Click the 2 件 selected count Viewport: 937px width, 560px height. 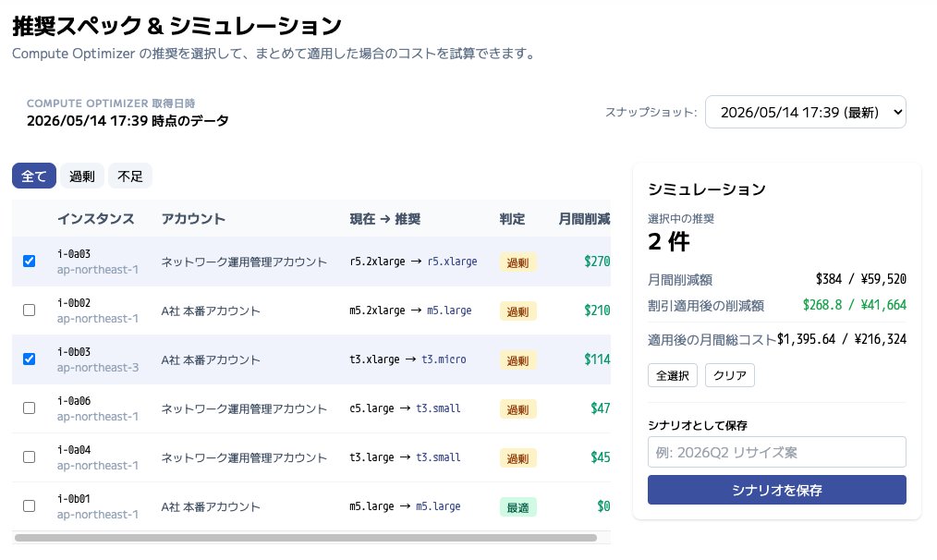coord(669,241)
